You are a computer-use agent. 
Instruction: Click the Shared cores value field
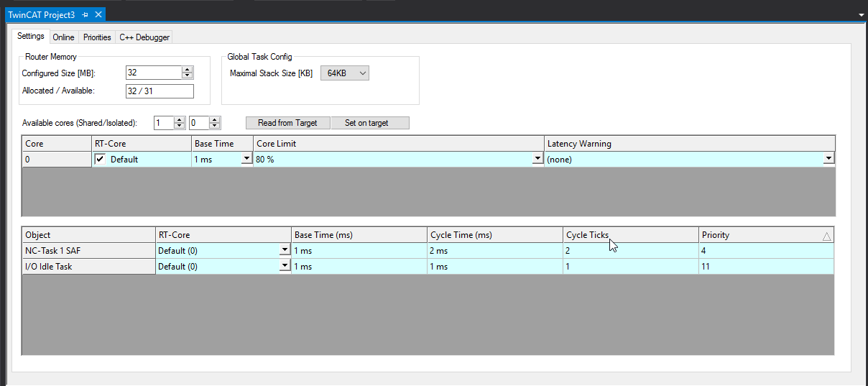(163, 123)
